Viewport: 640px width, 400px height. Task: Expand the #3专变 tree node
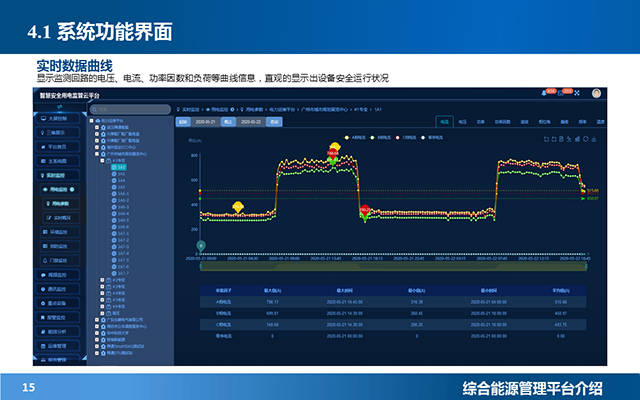(x=102, y=287)
